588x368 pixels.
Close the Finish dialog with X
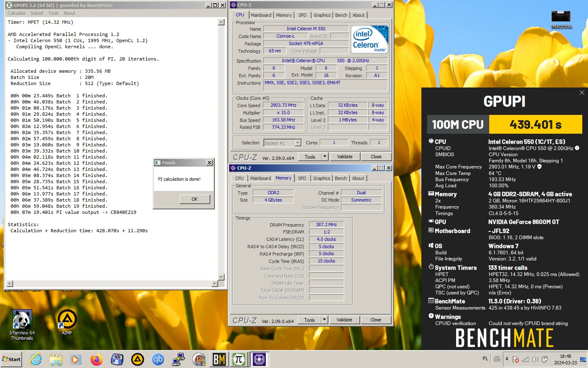[209, 163]
